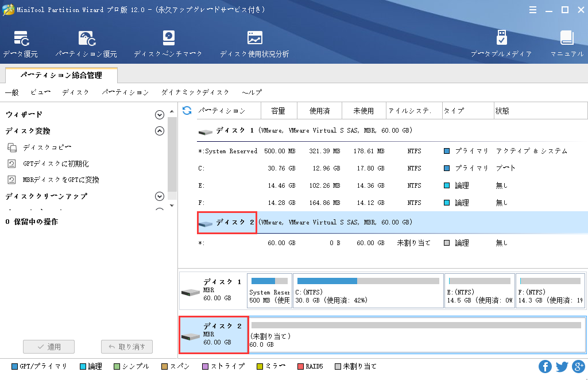Launch パーティション復元 from the toolbar

click(86, 44)
